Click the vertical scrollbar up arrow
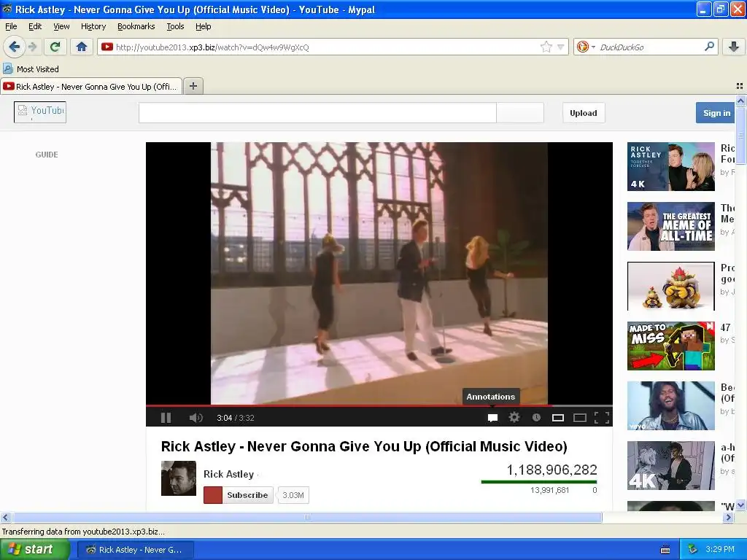The width and height of the screenshot is (747, 560). click(x=740, y=101)
